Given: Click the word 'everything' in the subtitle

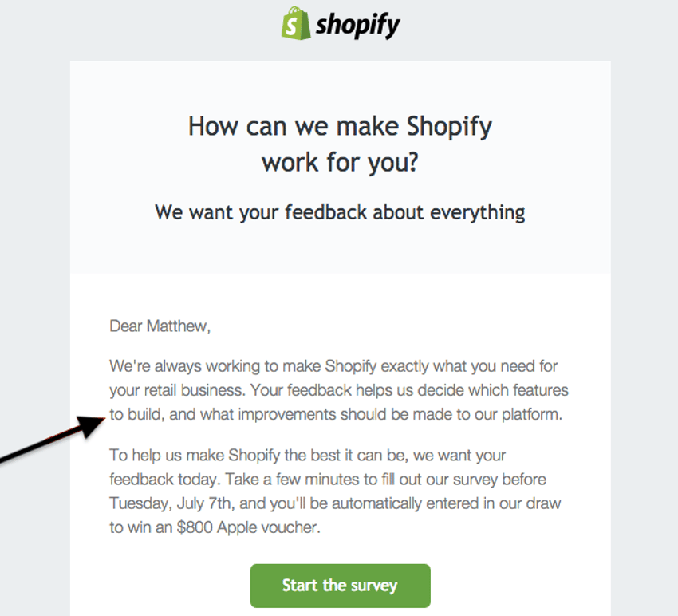Looking at the screenshot, I should click(478, 213).
